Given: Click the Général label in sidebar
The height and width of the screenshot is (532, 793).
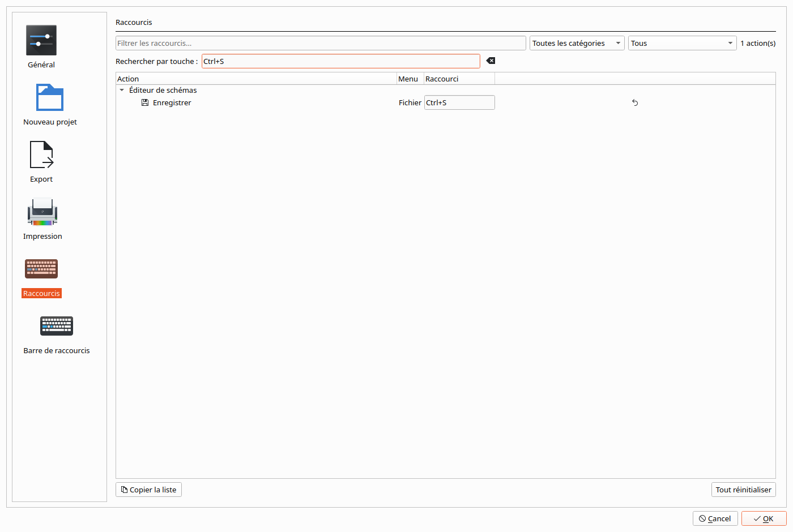Looking at the screenshot, I should coord(41,65).
